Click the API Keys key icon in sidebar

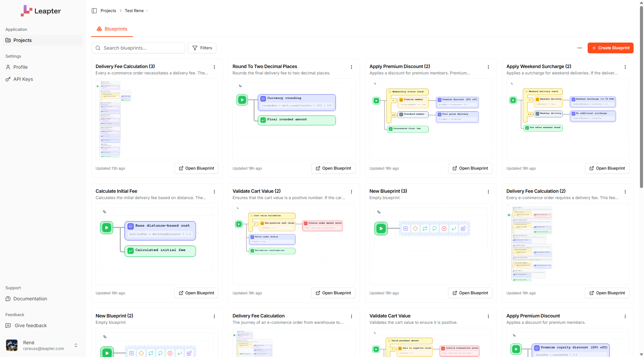[x=8, y=79]
